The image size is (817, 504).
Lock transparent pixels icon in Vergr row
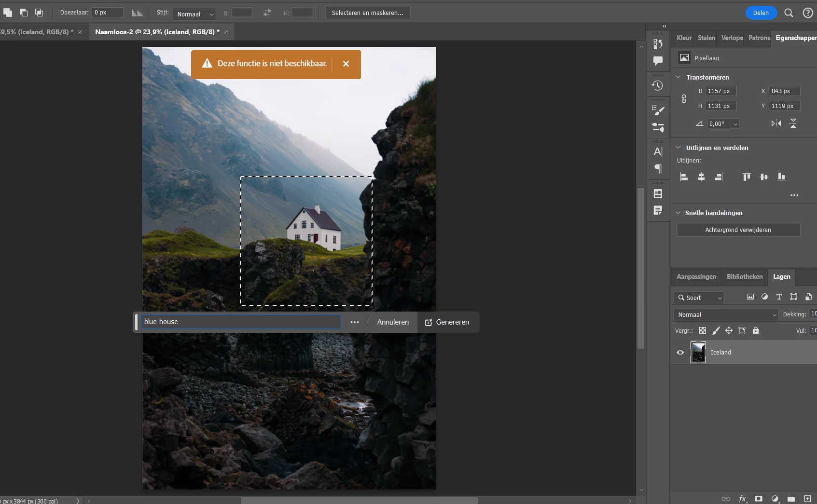click(703, 330)
